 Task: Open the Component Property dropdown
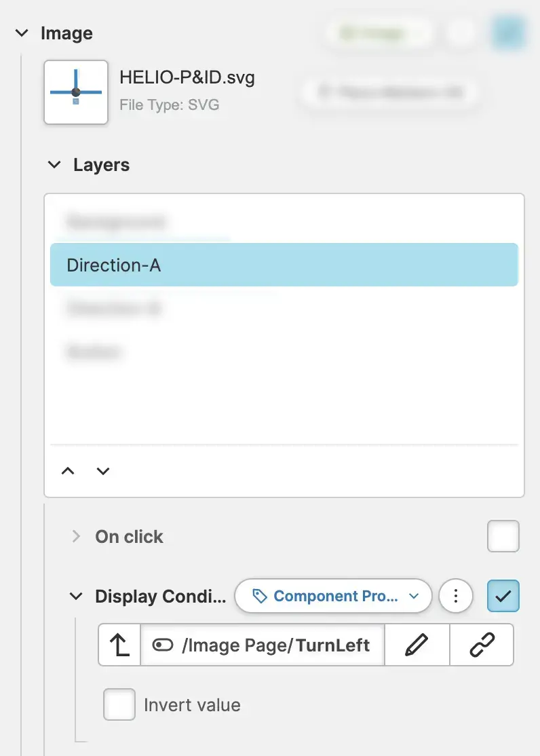coord(333,597)
